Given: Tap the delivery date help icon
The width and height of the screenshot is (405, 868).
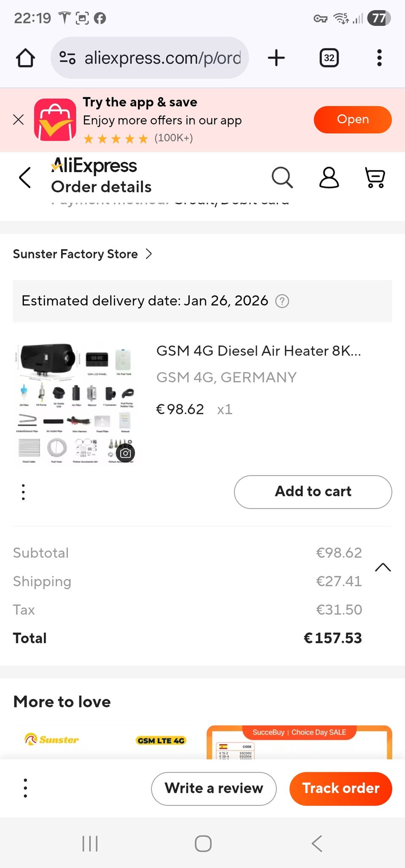Looking at the screenshot, I should click(282, 301).
